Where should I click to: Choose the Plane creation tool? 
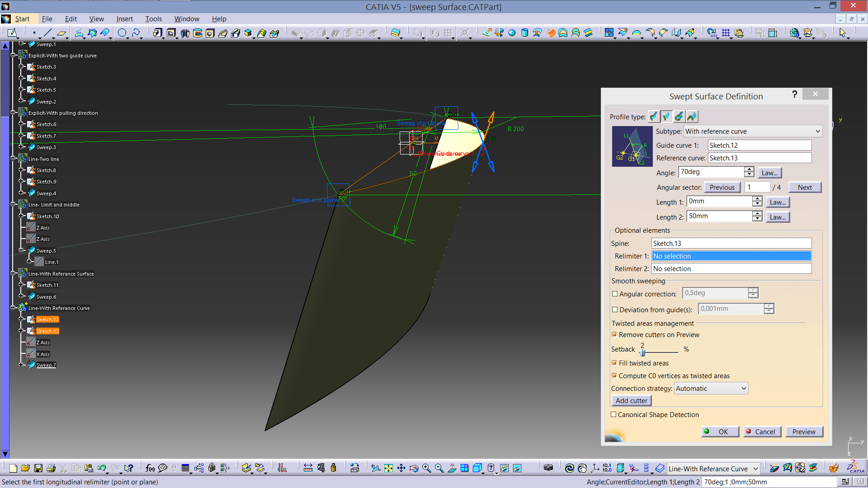(x=61, y=33)
